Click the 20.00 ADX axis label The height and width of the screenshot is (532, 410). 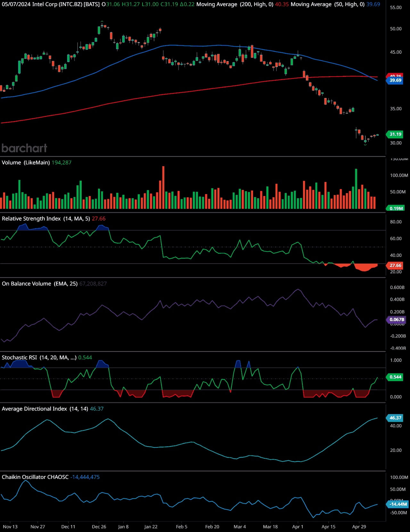pos(396,450)
